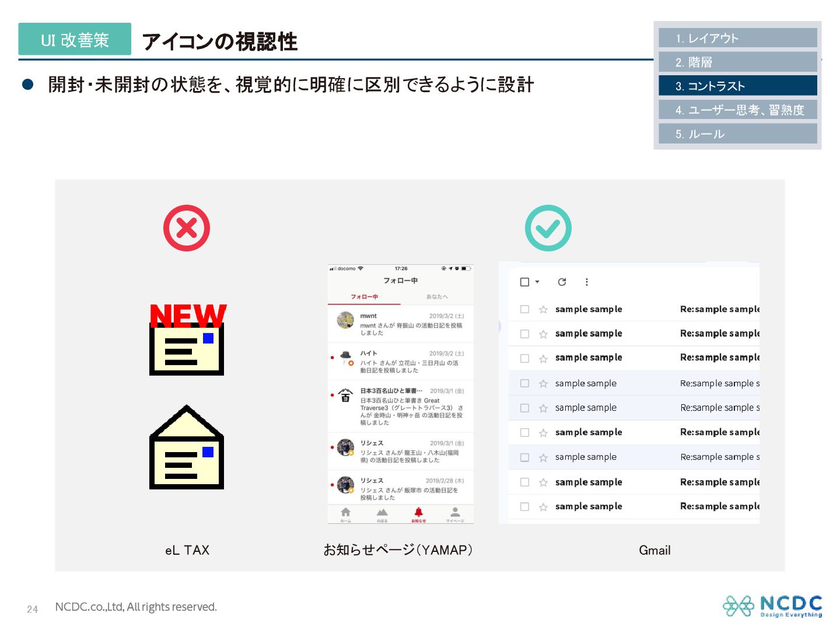Check the third Gmail email's checkbox
Viewport: 840px width, 630px height.
click(524, 358)
